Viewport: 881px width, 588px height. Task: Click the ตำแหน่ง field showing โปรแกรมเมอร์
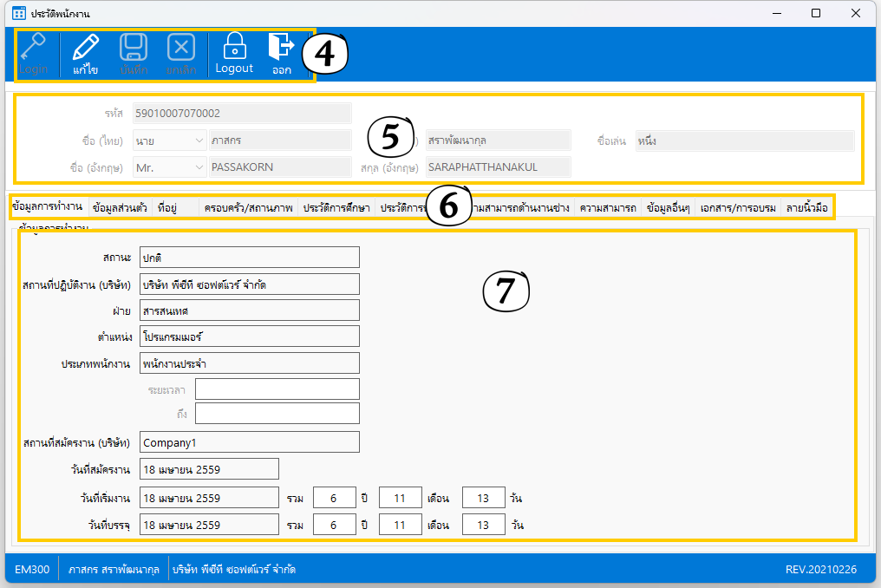click(249, 336)
